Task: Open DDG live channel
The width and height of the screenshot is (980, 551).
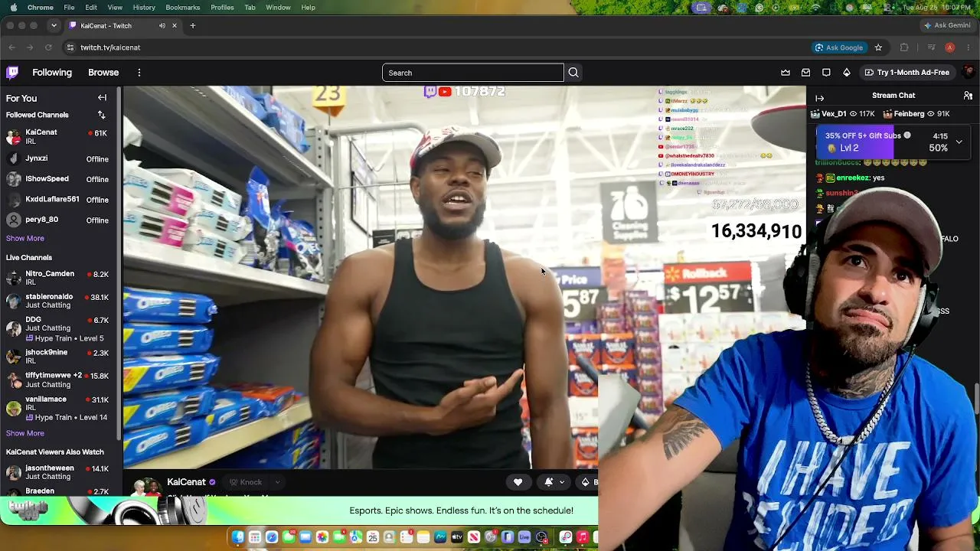Action: (60, 328)
